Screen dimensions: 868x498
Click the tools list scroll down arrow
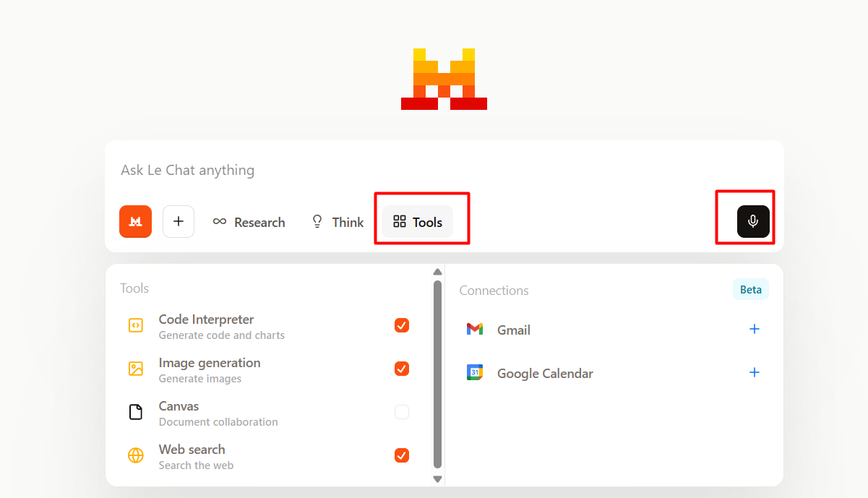click(437, 478)
